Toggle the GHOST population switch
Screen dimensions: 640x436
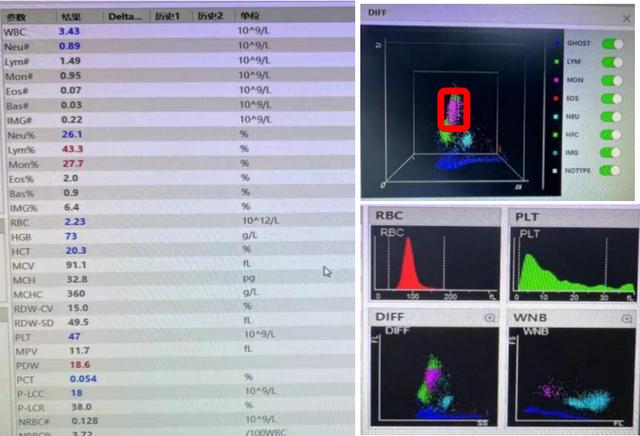coord(612,44)
